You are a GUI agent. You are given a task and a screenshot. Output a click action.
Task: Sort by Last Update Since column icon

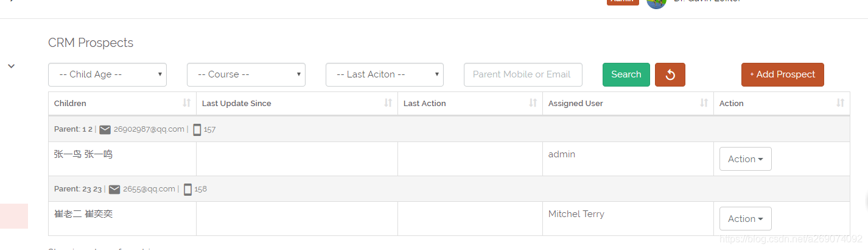point(388,103)
